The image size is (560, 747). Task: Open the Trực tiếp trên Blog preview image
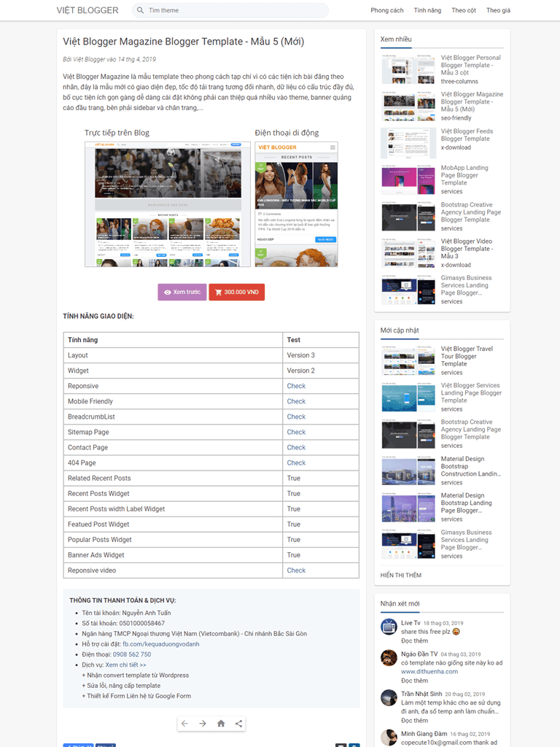[168, 204]
